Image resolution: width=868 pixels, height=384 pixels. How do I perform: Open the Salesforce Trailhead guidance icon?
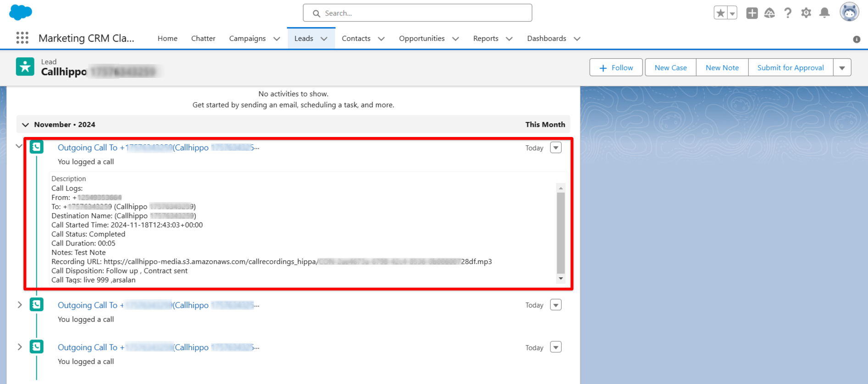coord(770,13)
